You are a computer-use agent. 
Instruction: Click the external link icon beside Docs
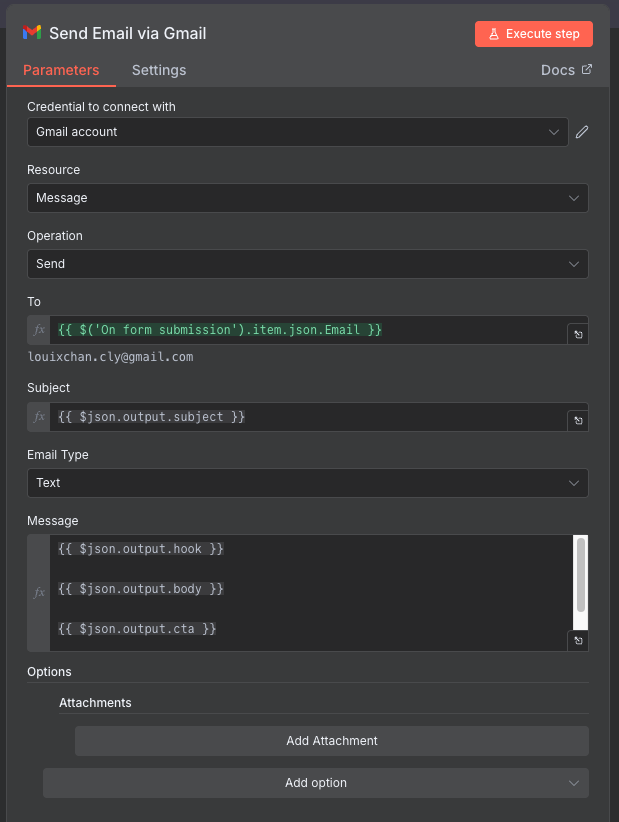tap(588, 70)
